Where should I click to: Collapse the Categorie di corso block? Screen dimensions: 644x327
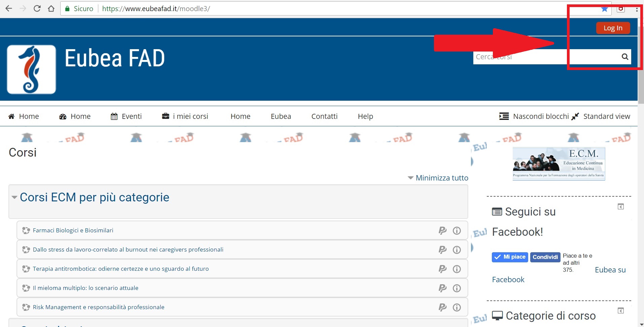(621, 310)
